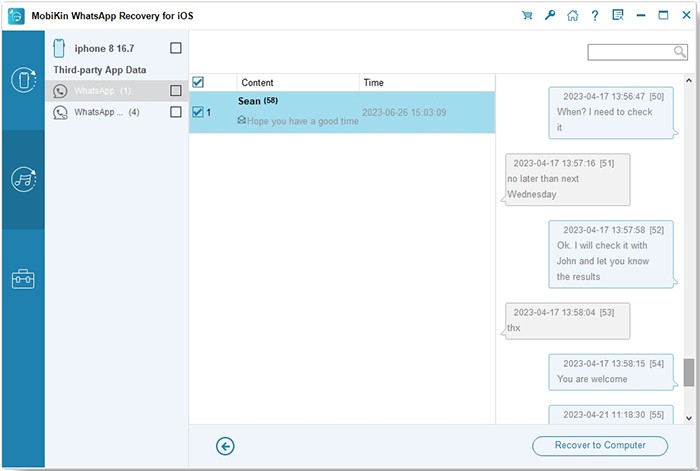Click the 'thx' message bubble
700x471 pixels.
click(x=567, y=321)
